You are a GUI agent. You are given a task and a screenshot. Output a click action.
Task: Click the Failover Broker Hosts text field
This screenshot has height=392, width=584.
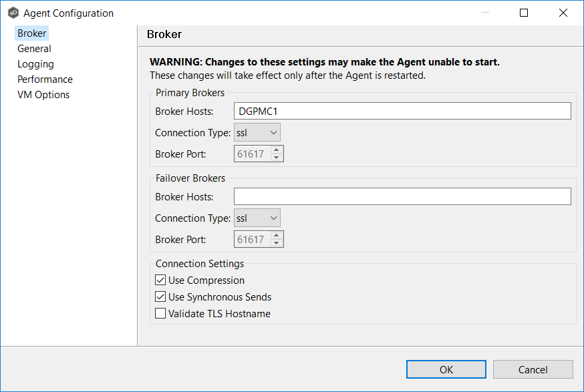click(x=402, y=196)
